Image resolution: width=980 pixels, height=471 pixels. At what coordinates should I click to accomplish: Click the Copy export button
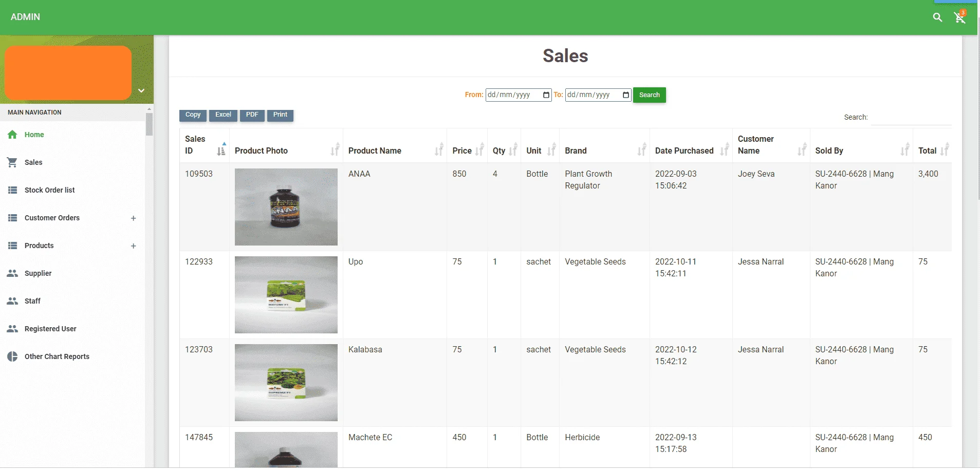point(193,115)
